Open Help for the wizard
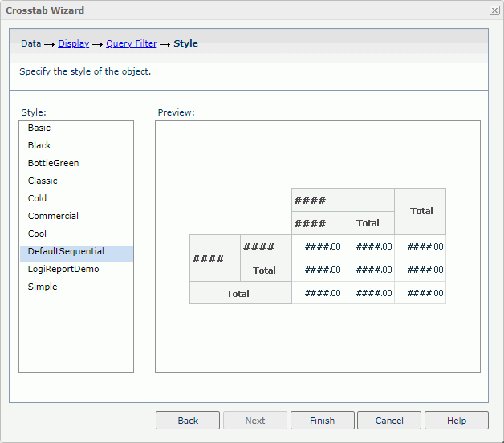 457,421
